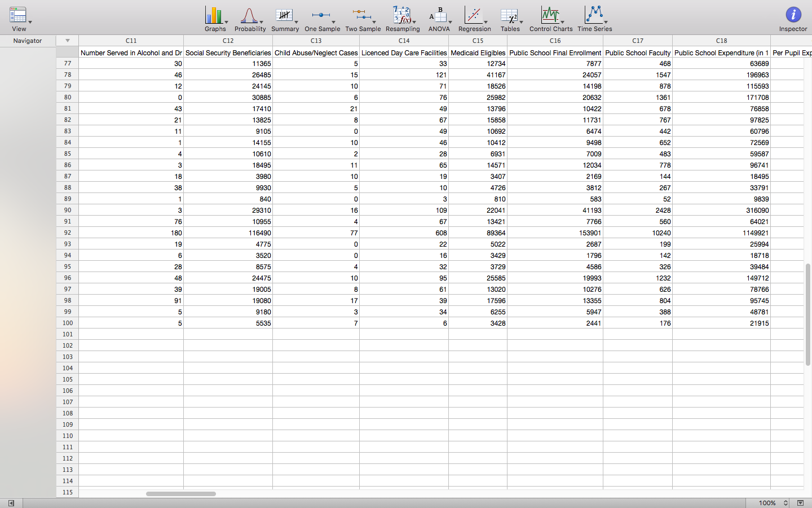Open the Control Charts tool
Screen dimensions: 812x508
(x=550, y=19)
